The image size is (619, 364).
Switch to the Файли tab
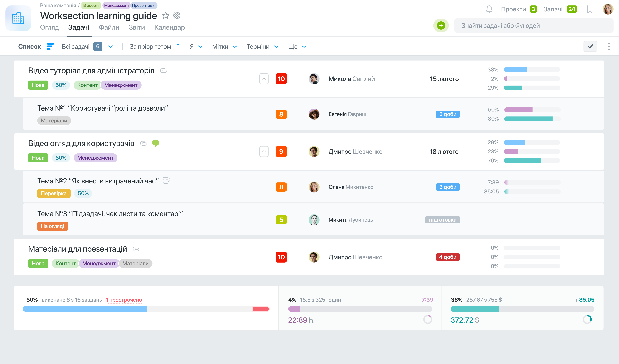(x=109, y=27)
